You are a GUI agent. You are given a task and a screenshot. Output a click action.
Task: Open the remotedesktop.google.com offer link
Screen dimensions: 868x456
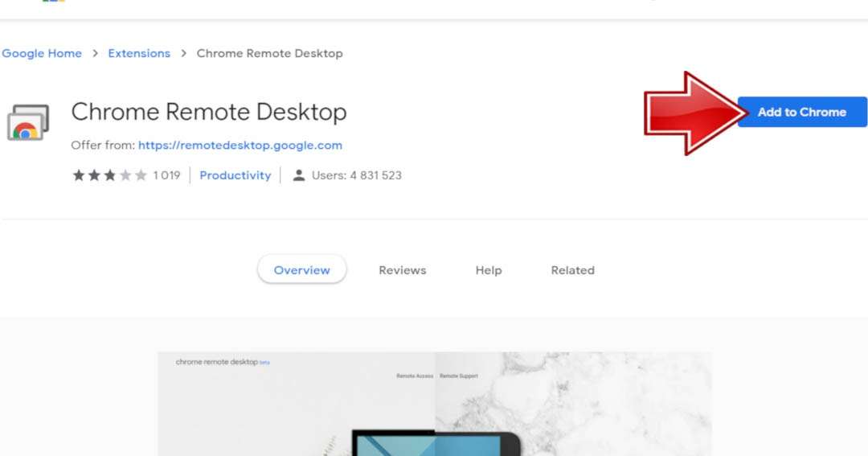click(240, 146)
